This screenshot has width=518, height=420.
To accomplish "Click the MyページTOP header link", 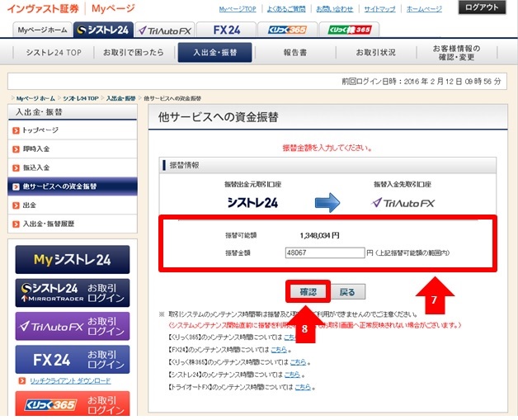I will [x=238, y=9].
